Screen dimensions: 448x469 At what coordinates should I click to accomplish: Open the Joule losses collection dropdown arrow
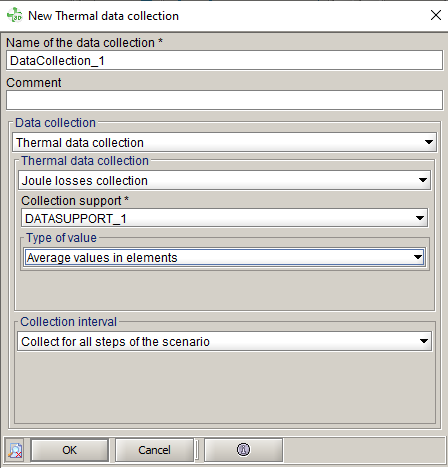[423, 180]
